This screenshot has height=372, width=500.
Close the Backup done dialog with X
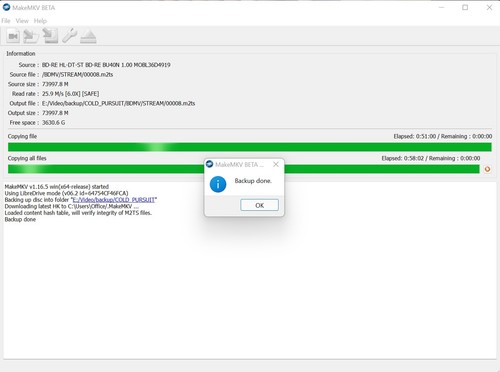tap(276, 164)
